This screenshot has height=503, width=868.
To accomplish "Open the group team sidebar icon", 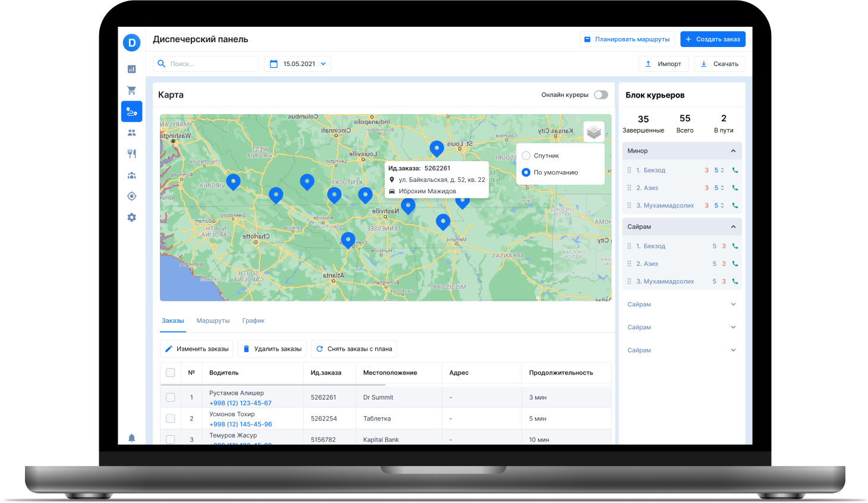I will [x=131, y=175].
